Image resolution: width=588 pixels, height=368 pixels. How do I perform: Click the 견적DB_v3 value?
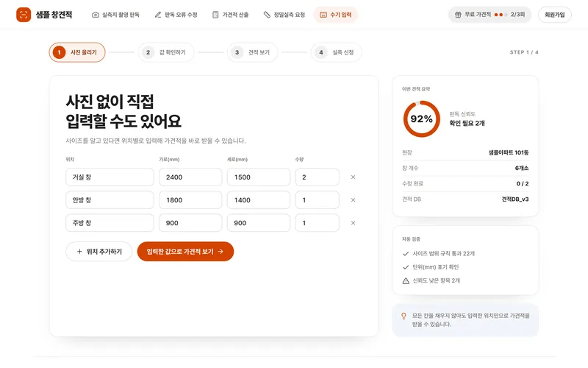click(515, 199)
